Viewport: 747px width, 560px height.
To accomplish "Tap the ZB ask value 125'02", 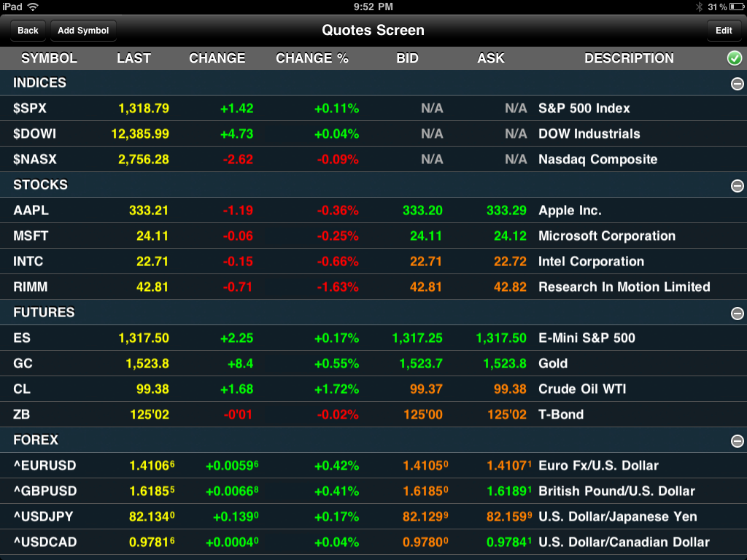I will tap(507, 414).
